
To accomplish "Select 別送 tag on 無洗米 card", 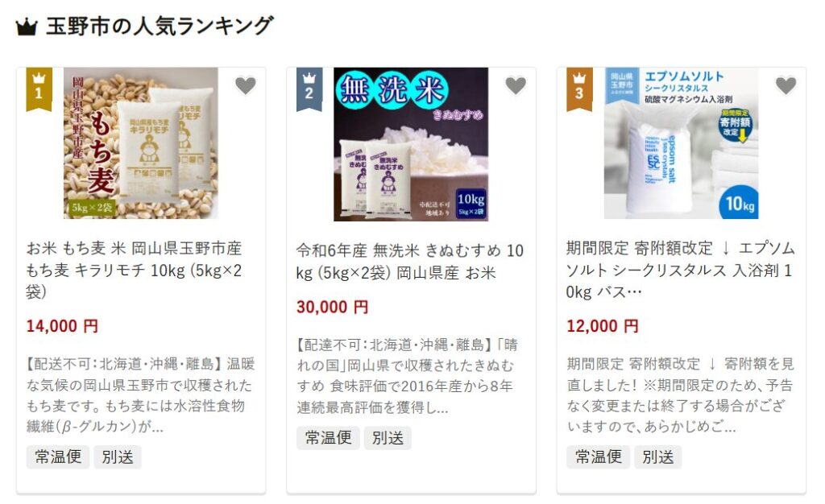I will (388, 438).
